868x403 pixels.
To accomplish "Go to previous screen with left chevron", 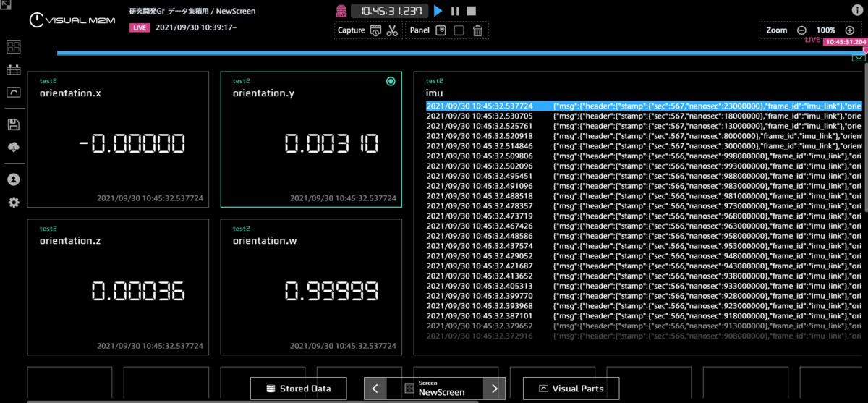I will pos(375,389).
